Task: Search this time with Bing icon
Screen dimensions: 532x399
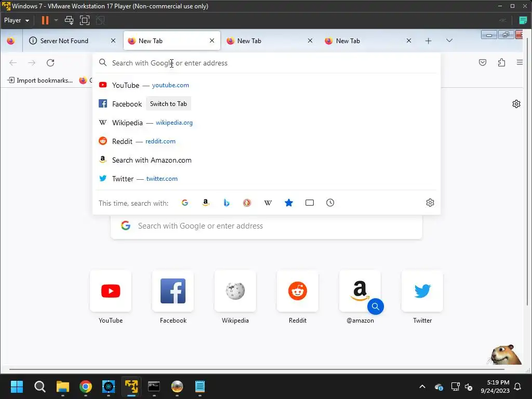Action: [227, 203]
